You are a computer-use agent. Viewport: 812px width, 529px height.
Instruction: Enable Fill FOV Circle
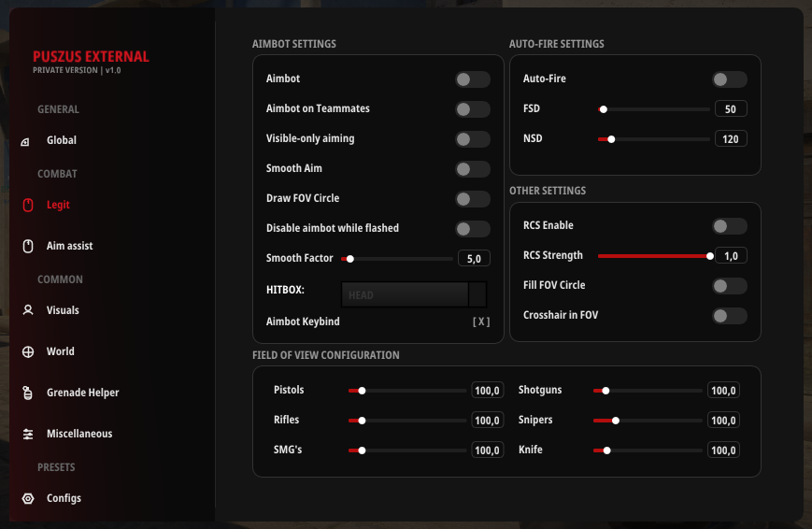729,286
